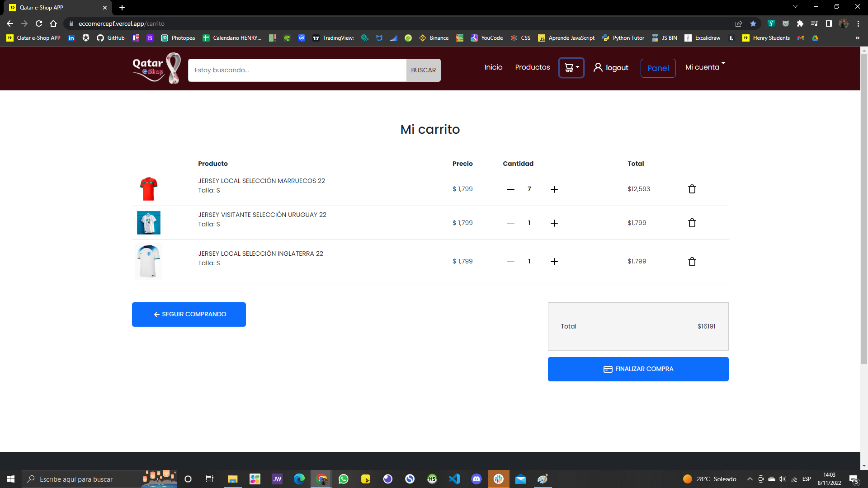Click the Qatar e-Shop logo
Image resolution: width=868 pixels, height=488 pixels.
(x=156, y=68)
